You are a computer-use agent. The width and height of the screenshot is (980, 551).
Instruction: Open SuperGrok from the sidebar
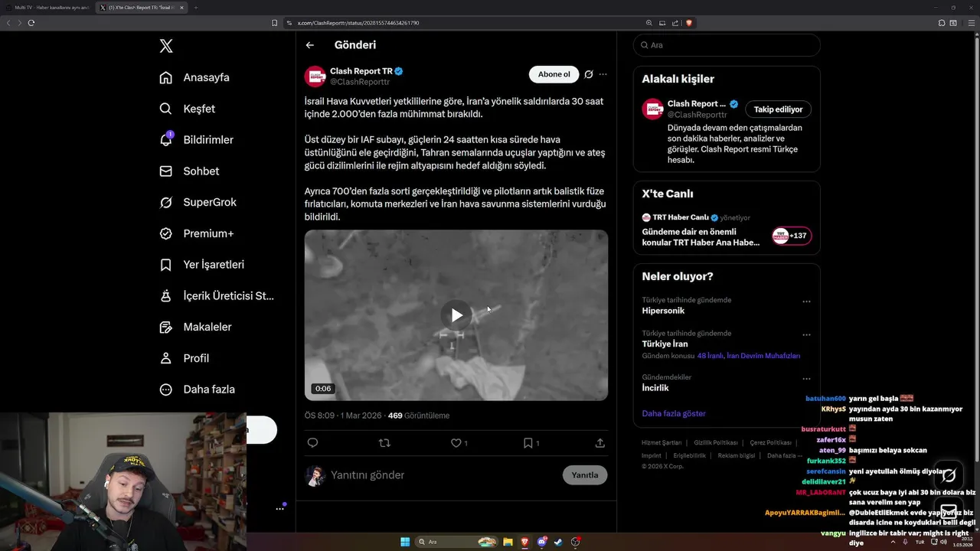[x=198, y=202]
